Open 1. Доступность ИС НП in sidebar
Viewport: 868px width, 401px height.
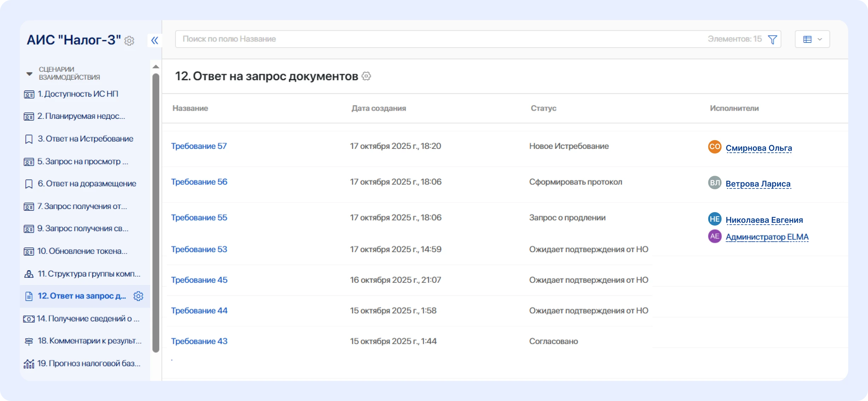pos(78,94)
